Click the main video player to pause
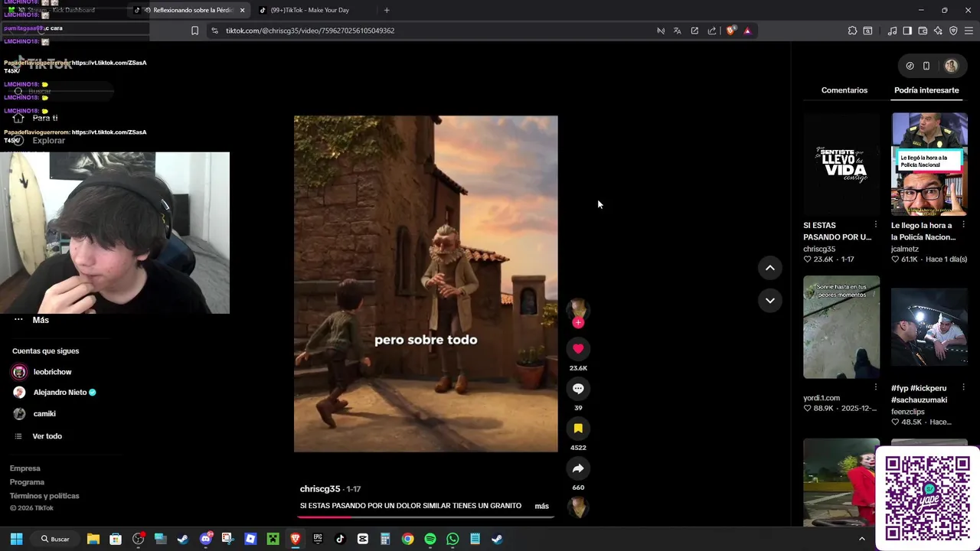This screenshot has width=980, height=551. pyautogui.click(x=426, y=284)
